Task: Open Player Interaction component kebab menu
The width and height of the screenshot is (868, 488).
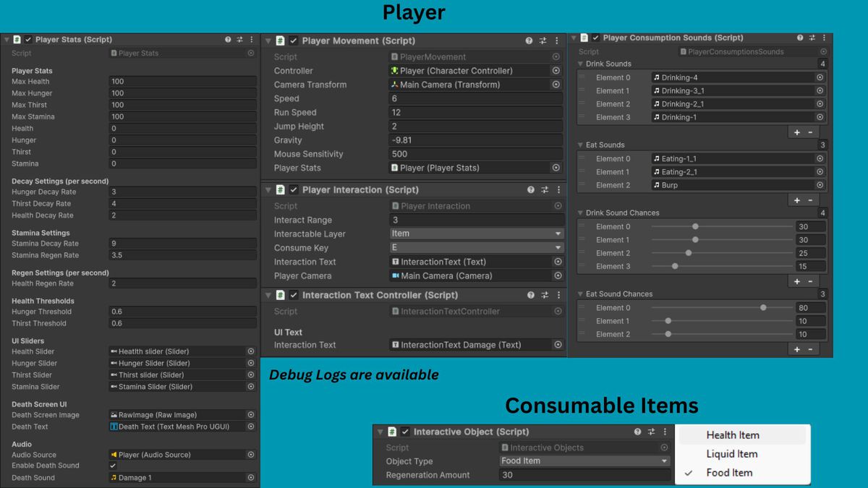Action: [x=558, y=190]
